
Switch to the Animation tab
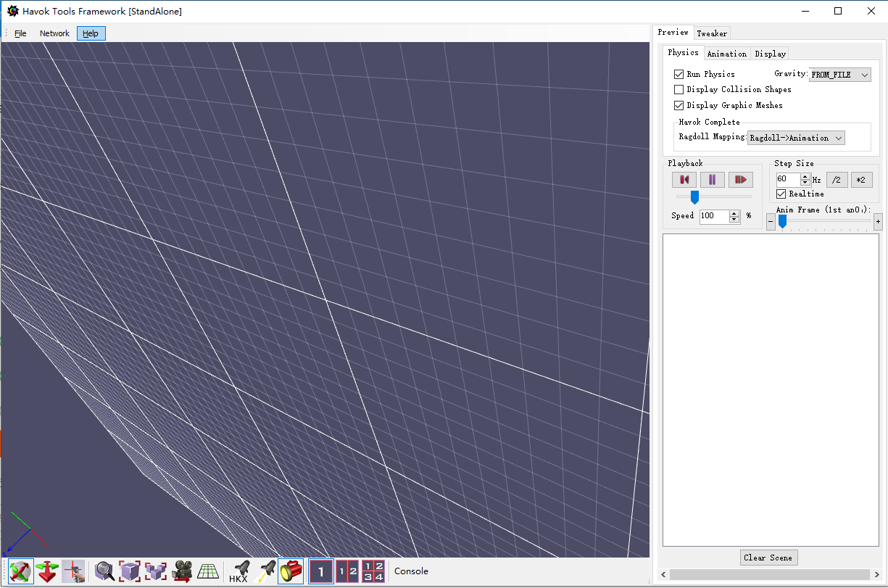pos(726,54)
